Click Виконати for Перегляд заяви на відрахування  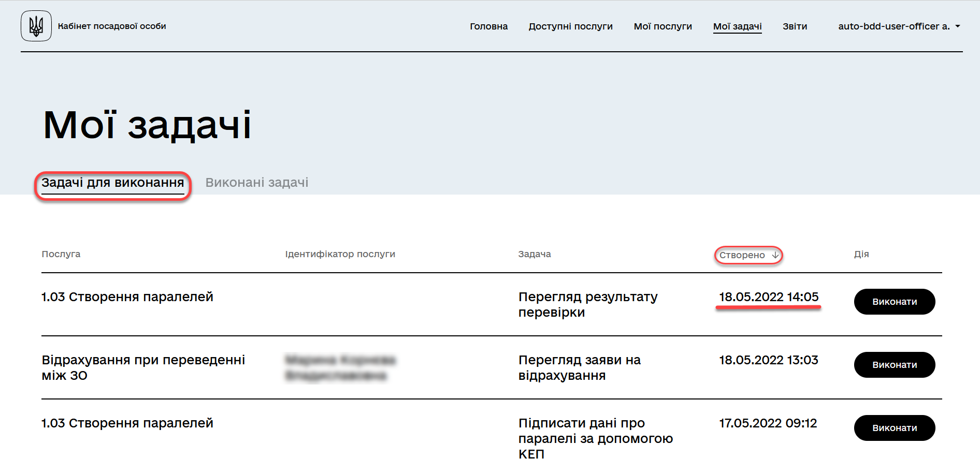[895, 365]
